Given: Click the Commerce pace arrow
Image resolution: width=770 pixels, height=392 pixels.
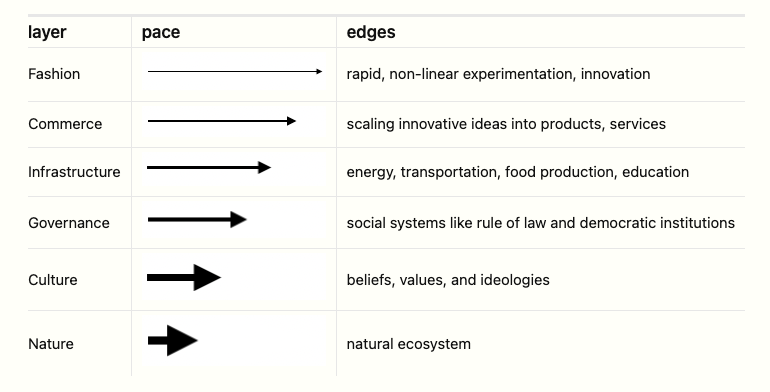Looking at the screenshot, I should (221, 121).
